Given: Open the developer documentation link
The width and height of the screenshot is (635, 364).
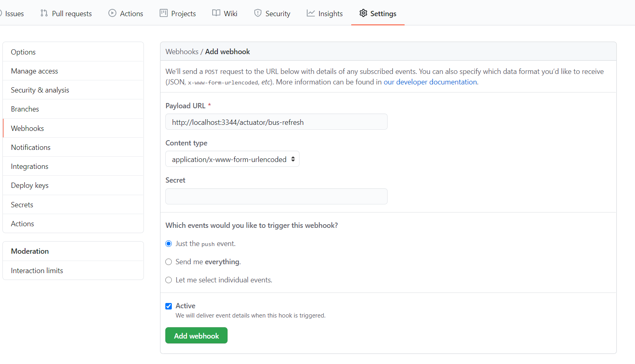Looking at the screenshot, I should [x=430, y=82].
